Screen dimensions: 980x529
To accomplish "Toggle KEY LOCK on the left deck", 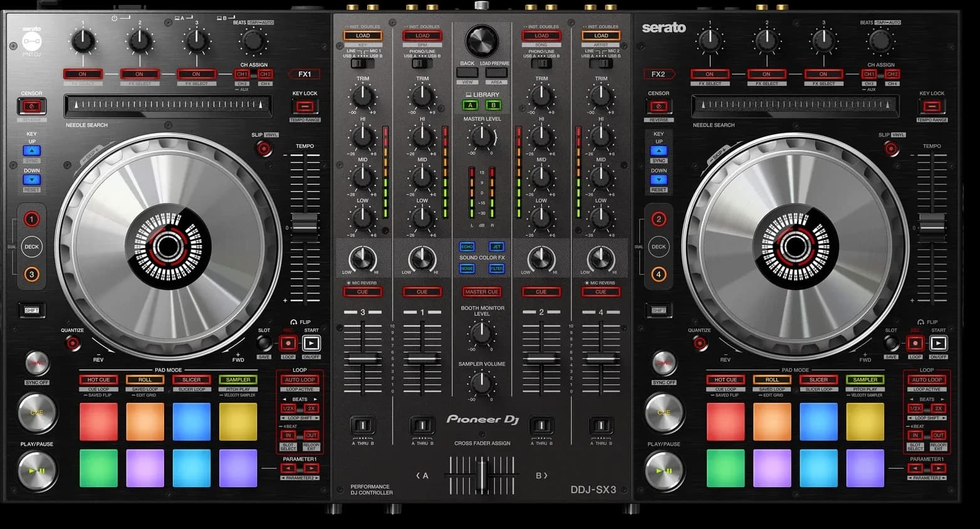I will click(305, 106).
